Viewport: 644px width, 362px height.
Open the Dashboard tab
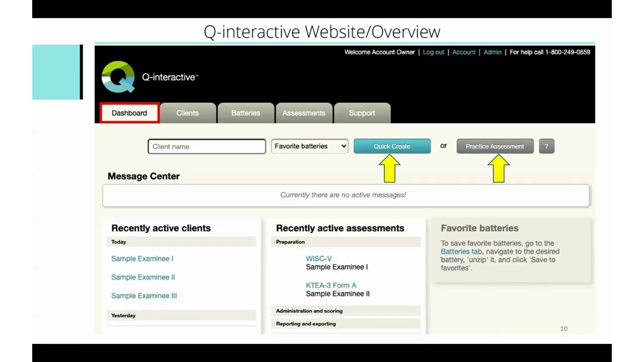[129, 113]
